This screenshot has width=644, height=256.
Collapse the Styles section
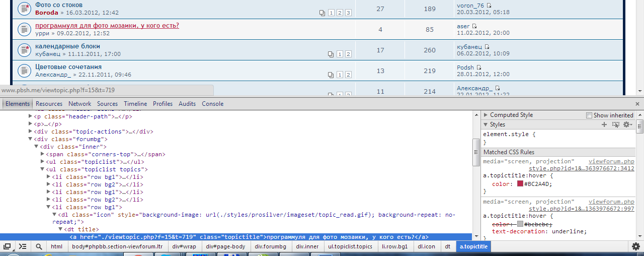point(486,124)
